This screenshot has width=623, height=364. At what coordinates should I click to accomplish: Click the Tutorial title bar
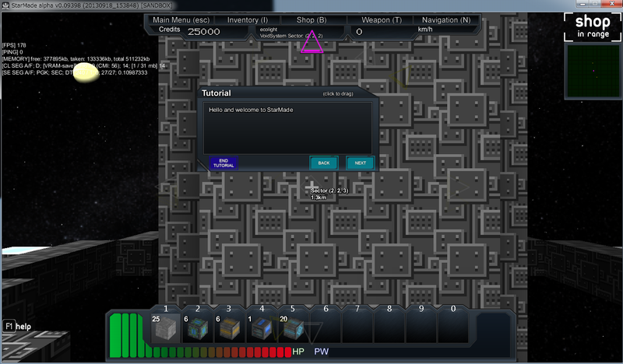tap(286, 93)
